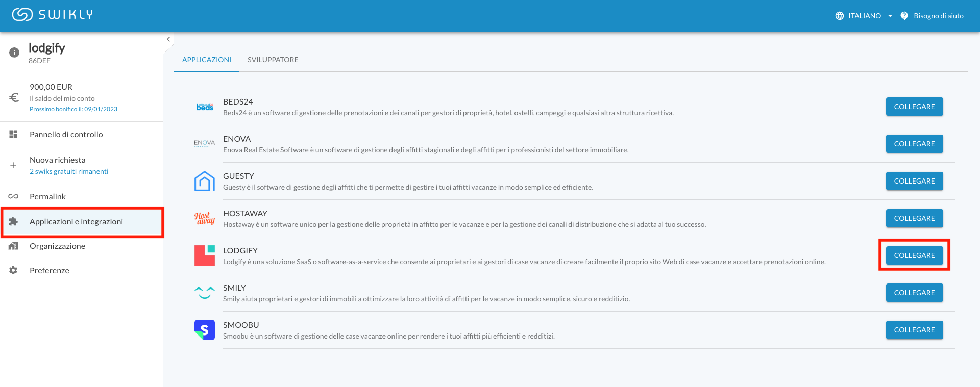This screenshot has width=980, height=387.
Task: Click the Smoobu logo icon
Action: (x=204, y=330)
